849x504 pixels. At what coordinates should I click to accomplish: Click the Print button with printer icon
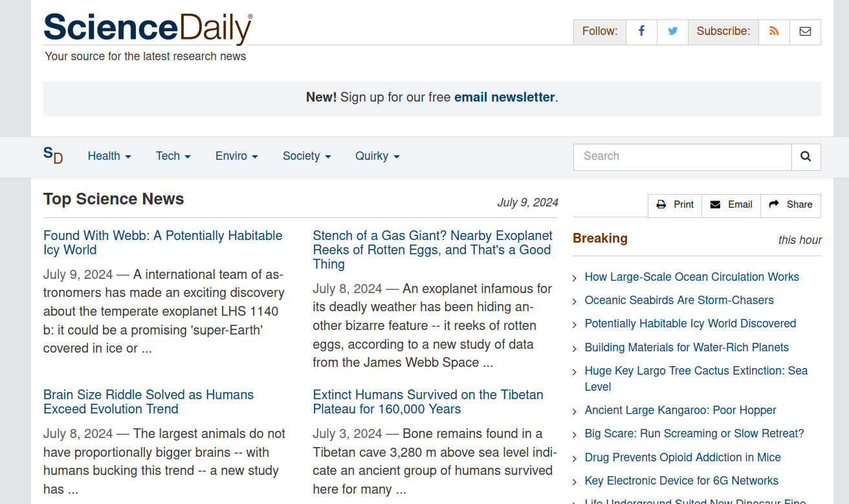click(x=675, y=205)
